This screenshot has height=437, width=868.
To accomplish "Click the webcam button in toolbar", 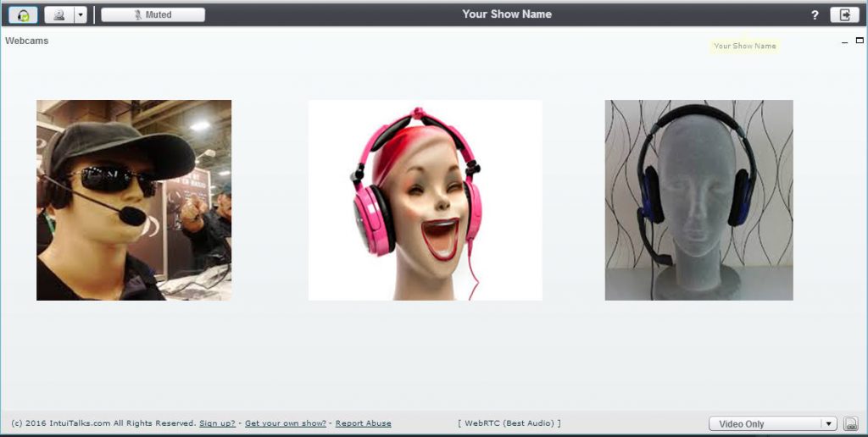I will point(59,15).
